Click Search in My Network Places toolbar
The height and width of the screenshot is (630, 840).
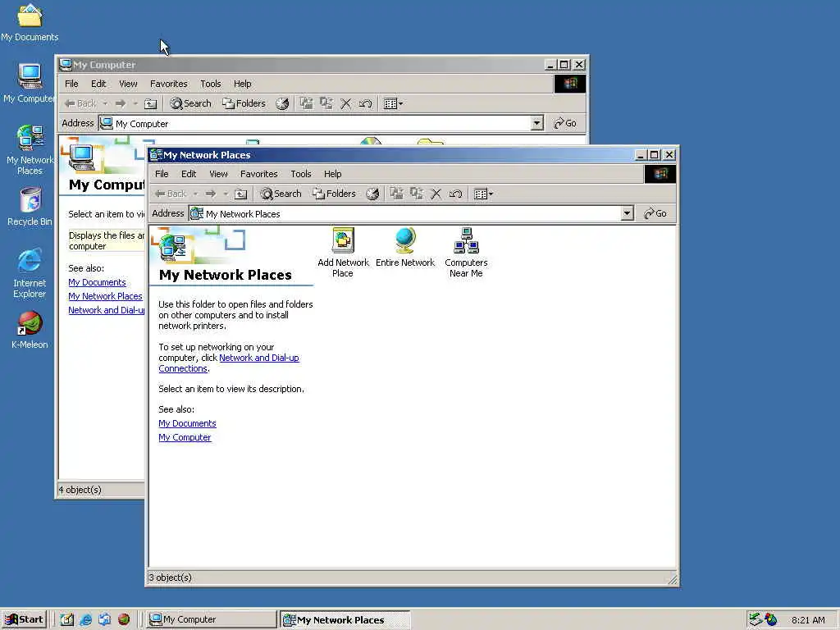tap(281, 194)
